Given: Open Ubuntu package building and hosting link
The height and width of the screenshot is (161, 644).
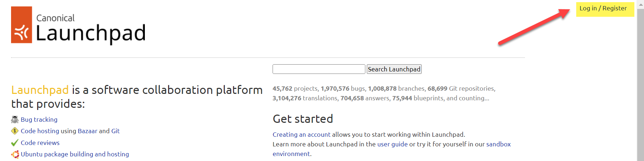Looking at the screenshot, I should [75, 154].
